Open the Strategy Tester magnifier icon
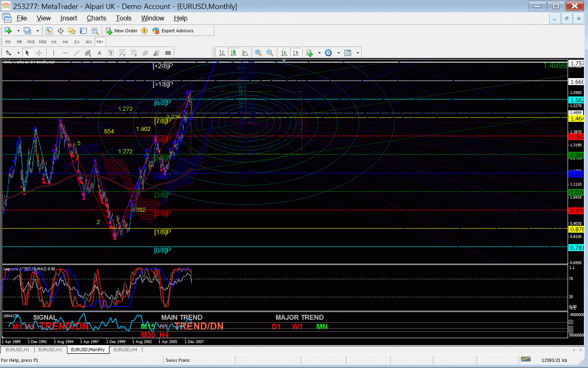 95,31
